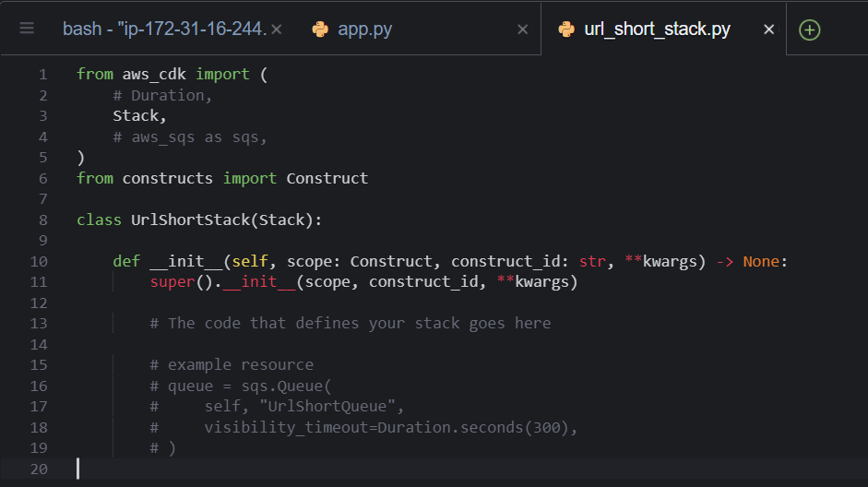Select the url_short_stack.py tab
Viewport: 868px width, 487px height.
pos(657,29)
